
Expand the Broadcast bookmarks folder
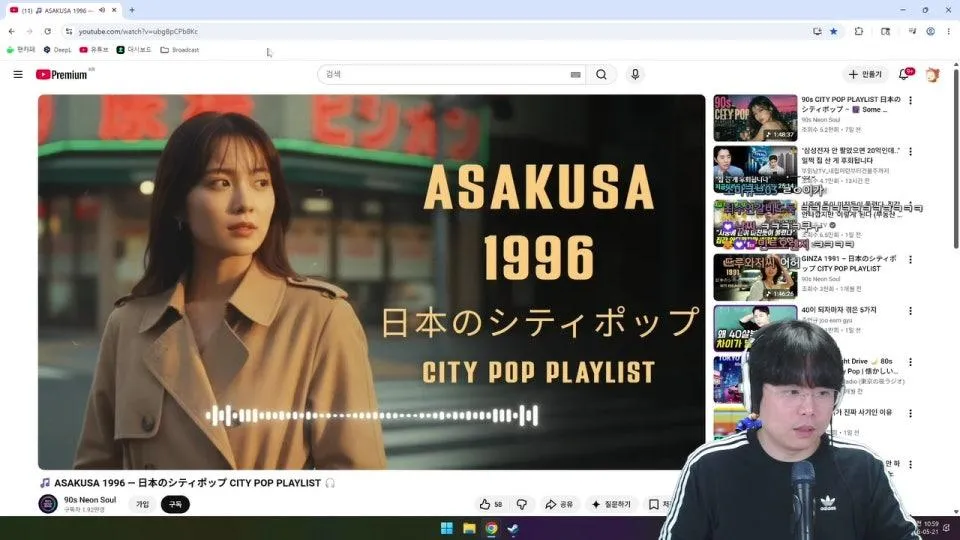(x=179, y=50)
